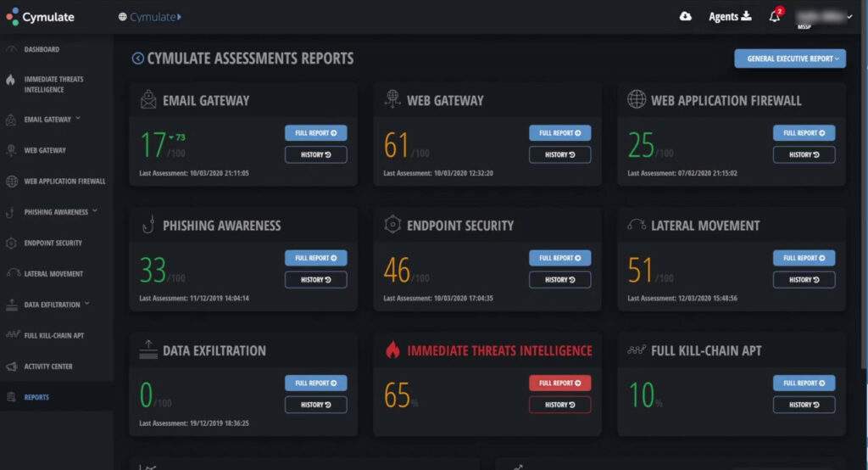Open Dashboard in the sidebar
Image resolution: width=868 pixels, height=470 pixels.
[x=42, y=49]
